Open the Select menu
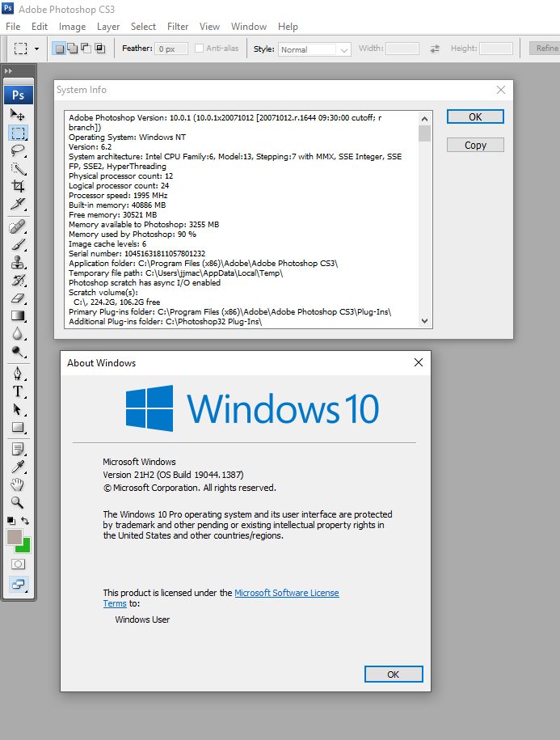This screenshot has height=740, width=560. 143,27
